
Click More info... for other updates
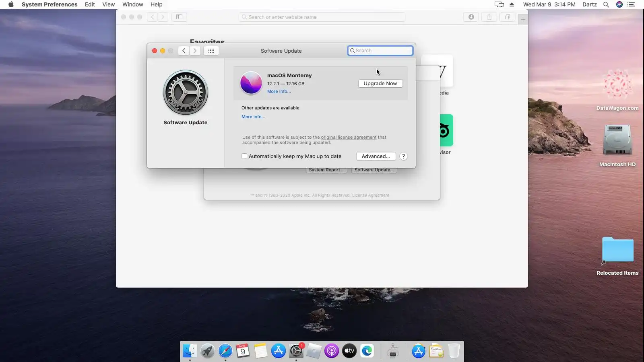[253, 117]
